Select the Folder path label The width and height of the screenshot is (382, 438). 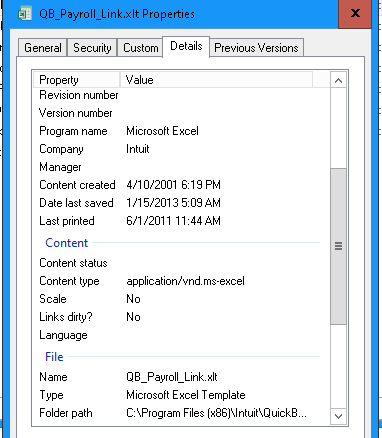coord(66,413)
